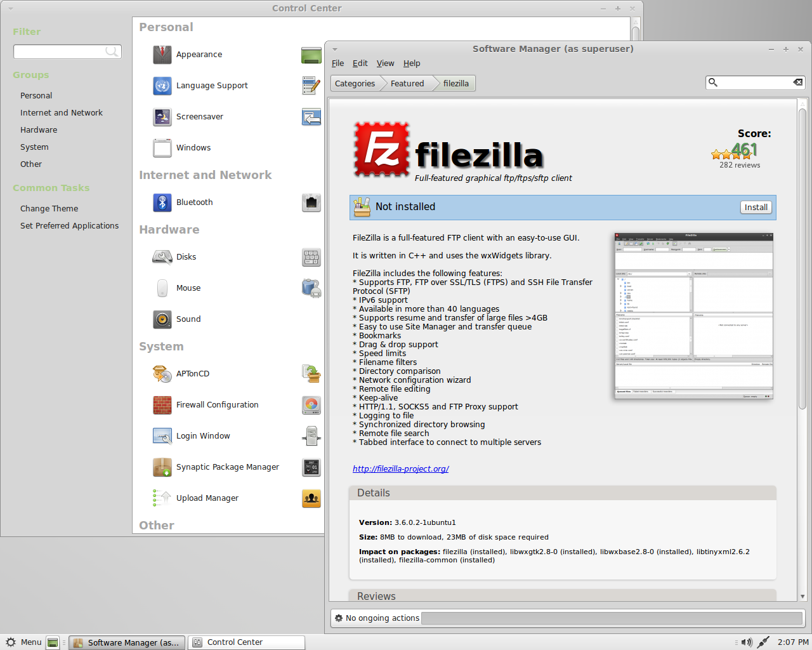Switch to Control Center taskbar item
812x650 pixels.
click(x=246, y=642)
